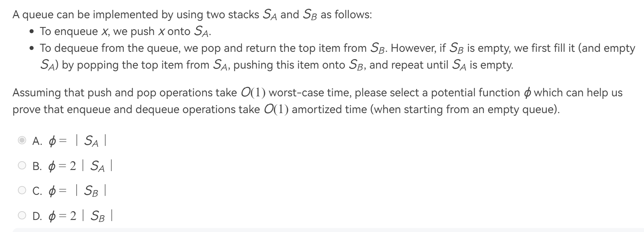Image resolution: width=644 pixels, height=232 pixels.
Task: Click the ϕ = |S_B| formula in option C
Action: (x=78, y=191)
